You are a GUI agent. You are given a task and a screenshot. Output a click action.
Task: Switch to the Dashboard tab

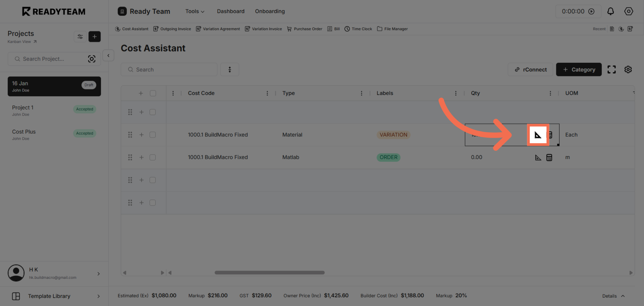(x=230, y=11)
